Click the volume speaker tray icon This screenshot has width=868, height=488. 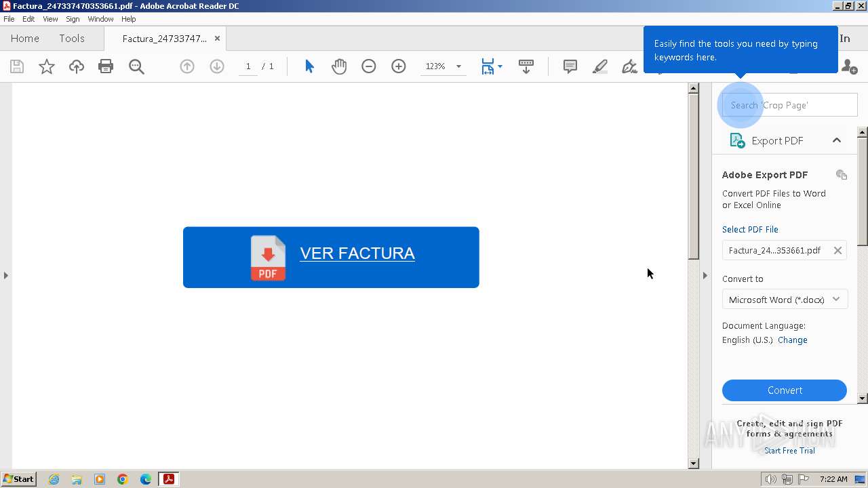(x=771, y=479)
